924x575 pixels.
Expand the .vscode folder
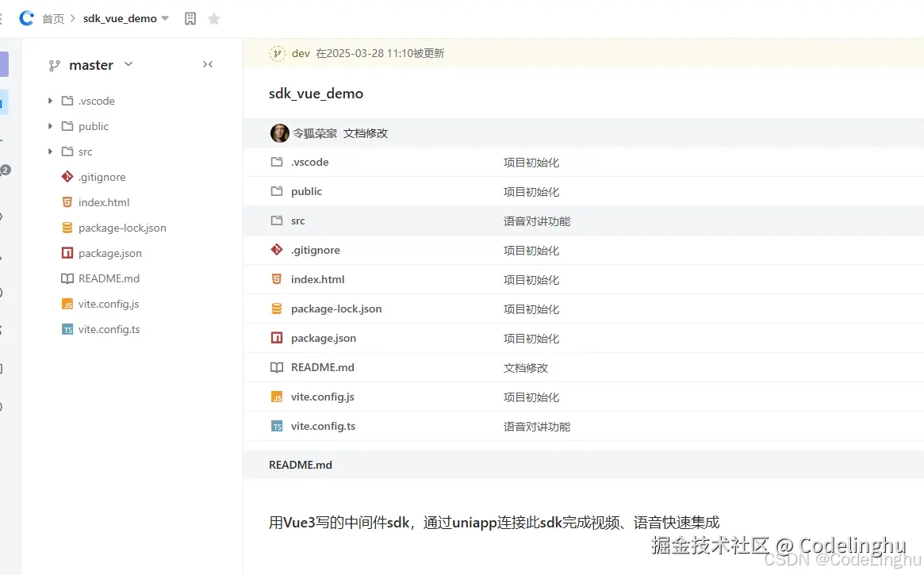coord(51,101)
